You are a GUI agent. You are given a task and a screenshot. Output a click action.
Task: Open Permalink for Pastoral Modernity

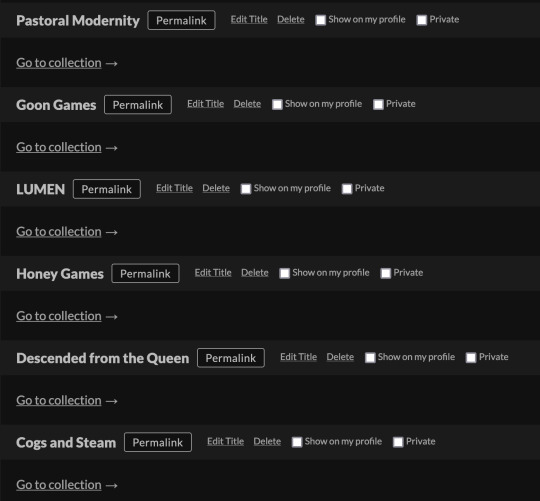coord(181,20)
